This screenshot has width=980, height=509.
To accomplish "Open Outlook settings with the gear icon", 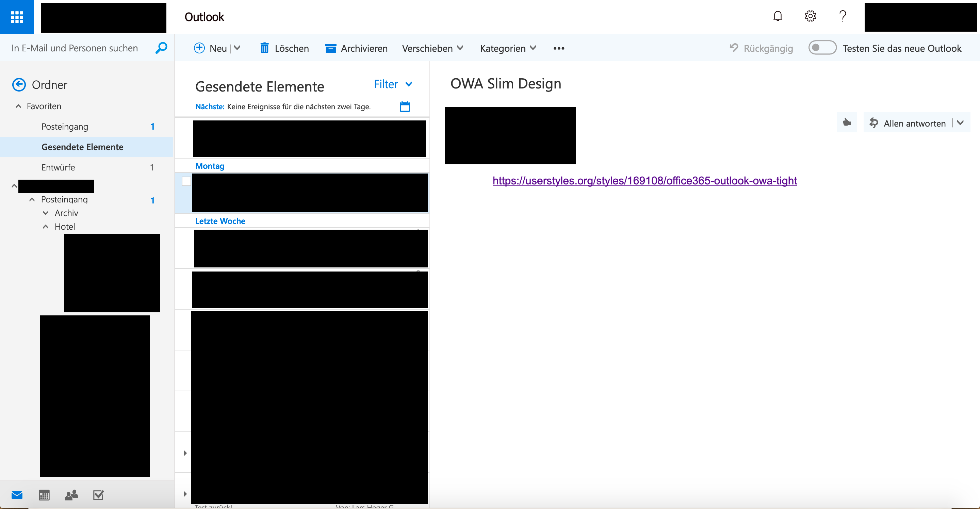I will pos(810,16).
